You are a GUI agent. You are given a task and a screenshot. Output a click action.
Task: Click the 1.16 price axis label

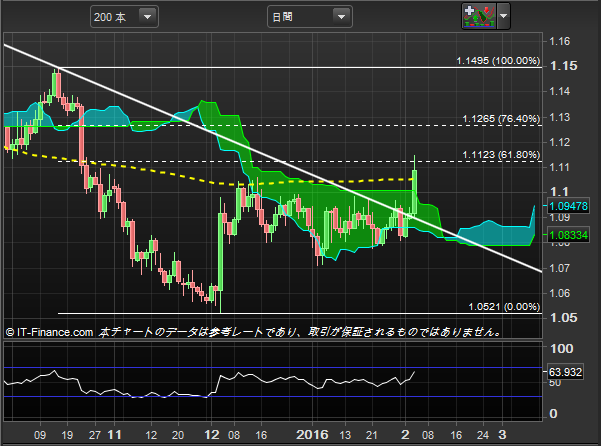[x=560, y=41]
